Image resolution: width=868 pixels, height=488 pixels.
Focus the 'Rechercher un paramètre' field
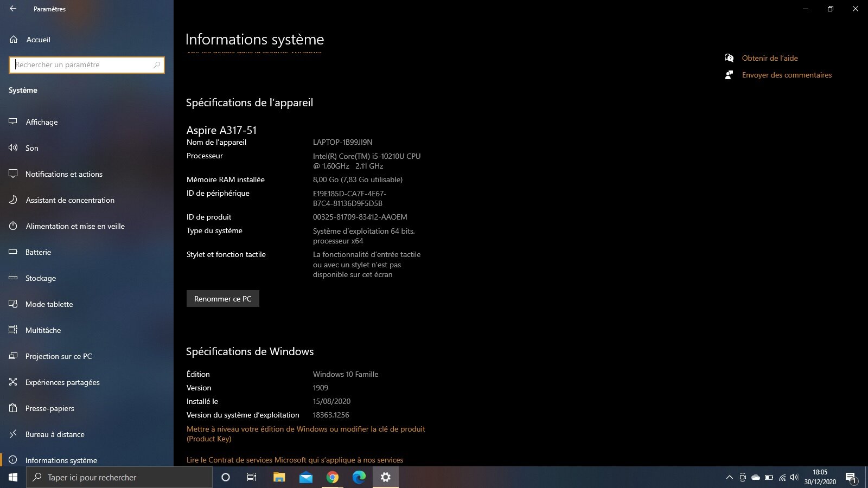click(x=87, y=65)
